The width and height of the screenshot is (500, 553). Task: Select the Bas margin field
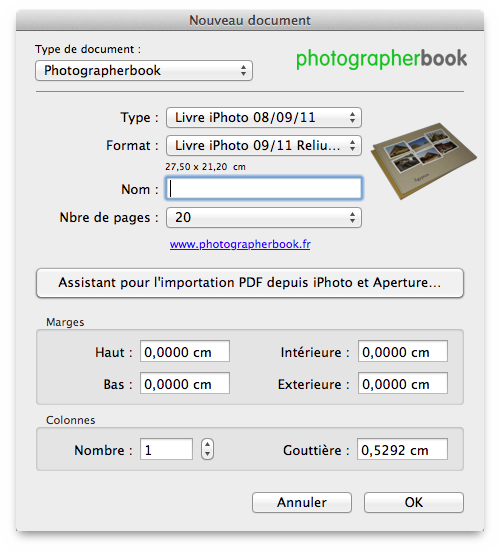pos(185,383)
